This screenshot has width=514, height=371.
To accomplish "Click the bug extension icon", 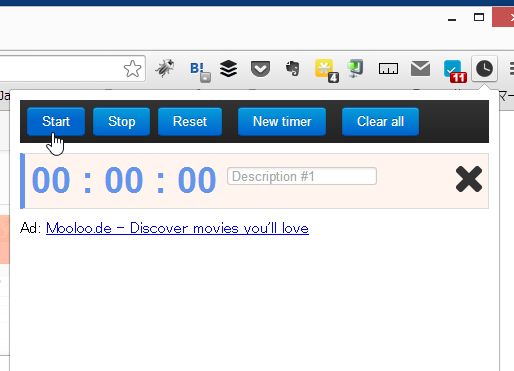I will (165, 68).
